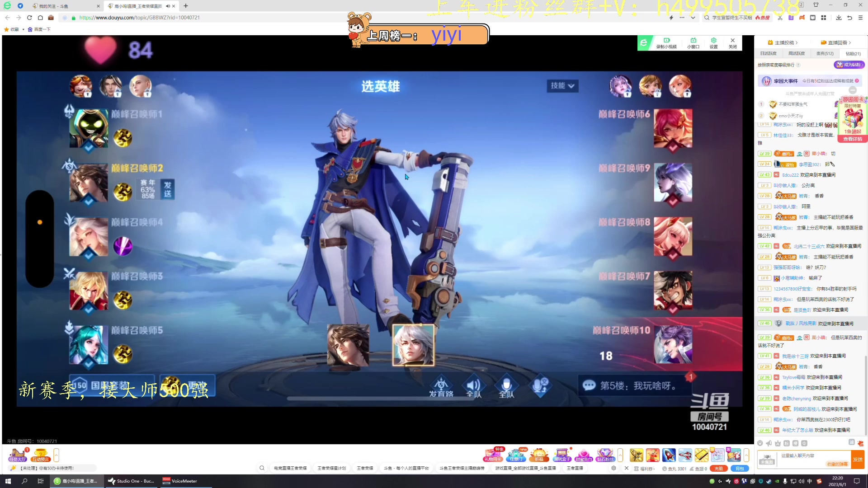Toggle the 滤 chat filter icon
868x488 pixels.
(x=852, y=442)
